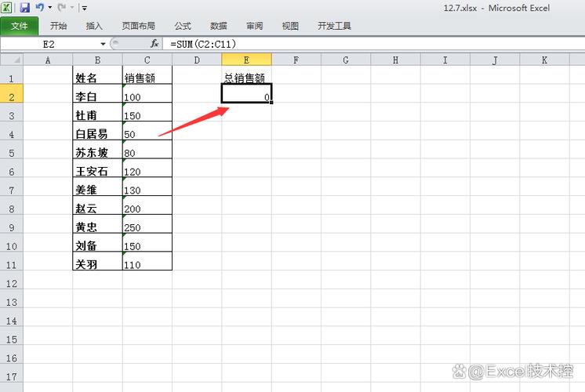Select the cell with value 110
The height and width of the screenshot is (392, 585).
(147, 261)
